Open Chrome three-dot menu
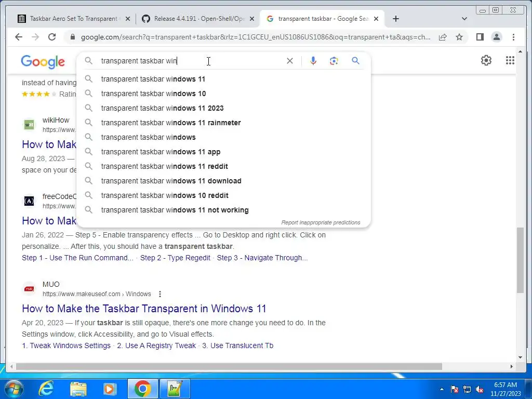Viewport: 532px width, 399px height. click(513, 37)
